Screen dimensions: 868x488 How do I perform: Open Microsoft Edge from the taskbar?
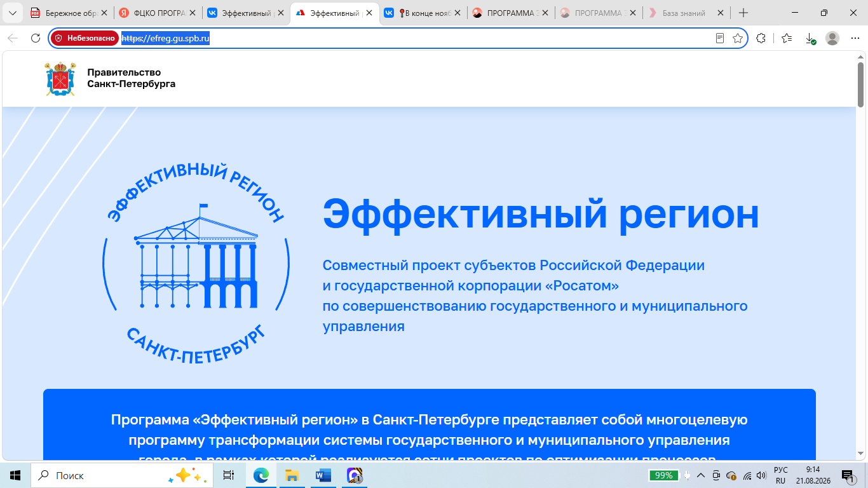(261, 475)
